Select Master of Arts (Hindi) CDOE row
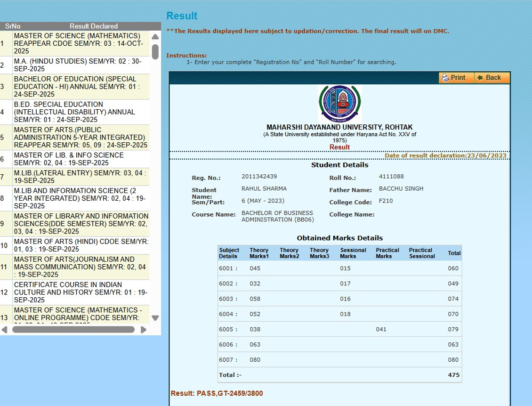The image size is (532, 406). (75, 245)
